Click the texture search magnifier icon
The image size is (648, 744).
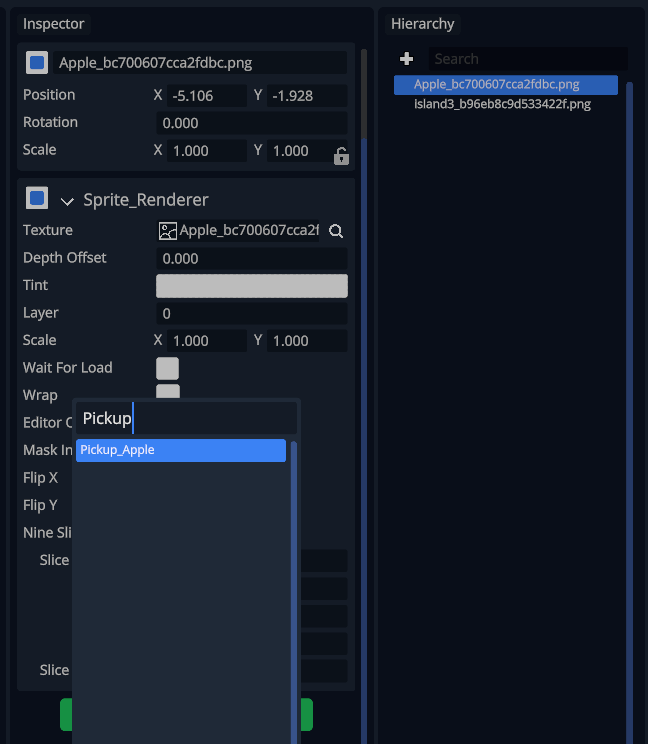336,231
